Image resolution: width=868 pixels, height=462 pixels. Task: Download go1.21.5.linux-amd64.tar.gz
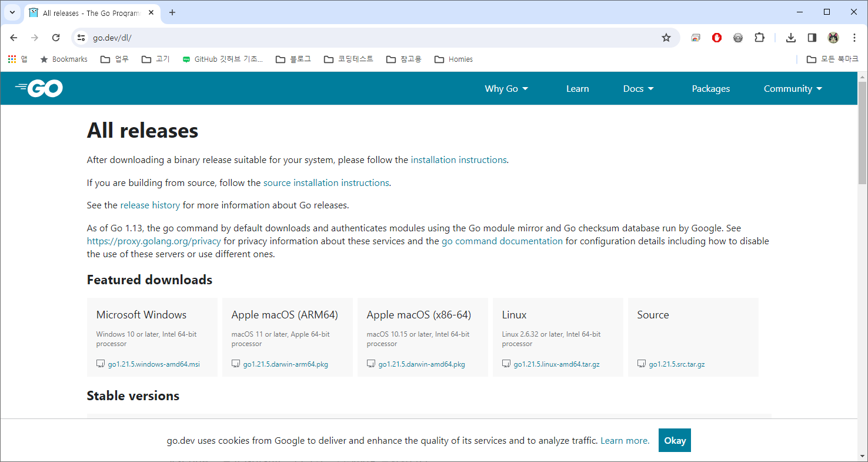[x=551, y=364]
